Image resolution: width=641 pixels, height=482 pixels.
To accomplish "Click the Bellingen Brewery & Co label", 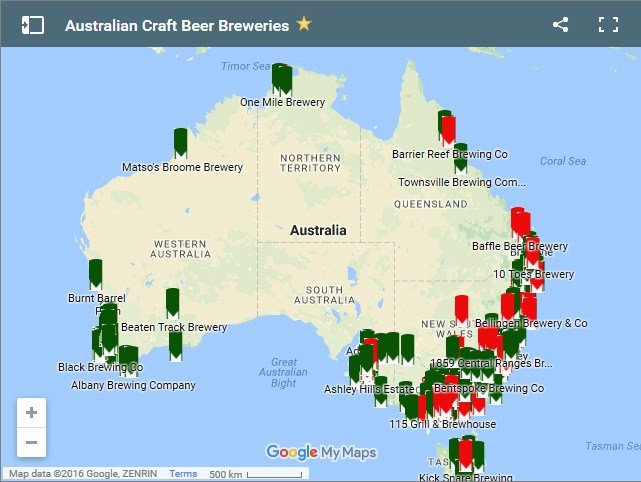I will click(531, 323).
